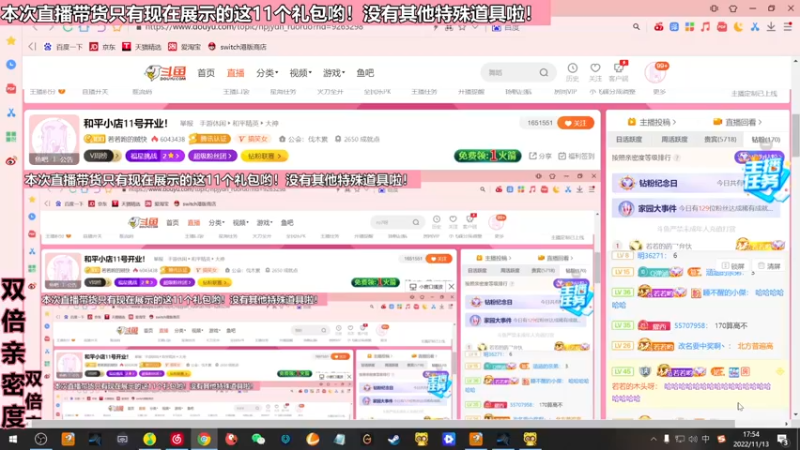Open the 关注 heart icon in the header

[x=595, y=71]
